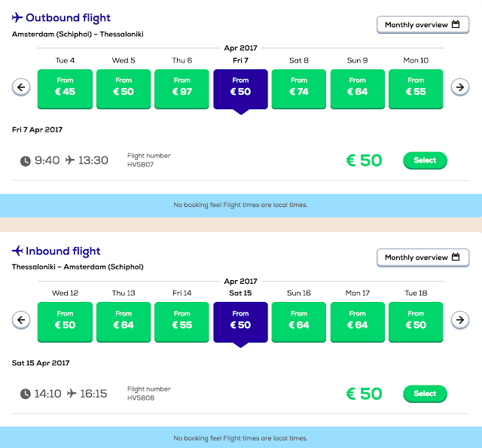Select the HV5807 outbound flight
Image resolution: width=482 pixels, height=448 pixels.
[x=425, y=160]
